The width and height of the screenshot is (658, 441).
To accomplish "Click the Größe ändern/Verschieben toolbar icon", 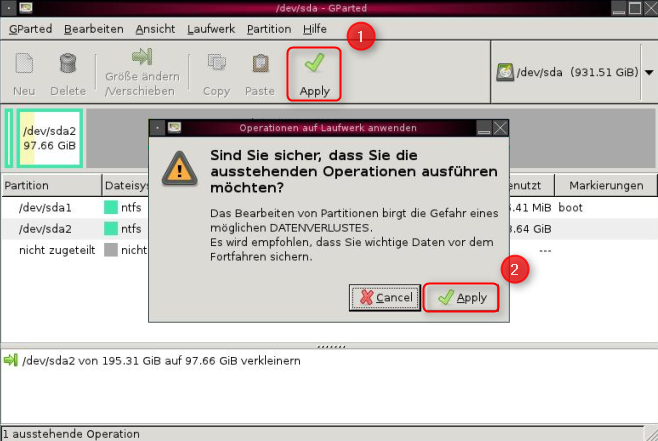I will 142,57.
